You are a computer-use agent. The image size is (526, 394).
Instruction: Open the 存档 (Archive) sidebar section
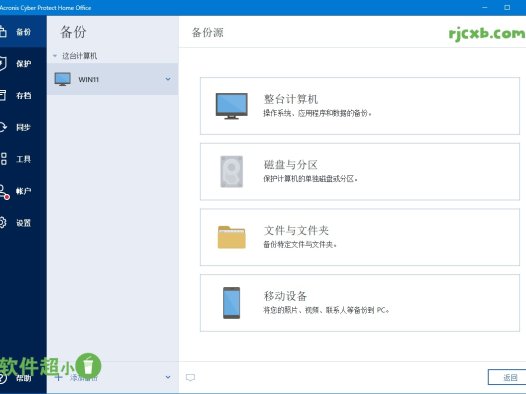[23, 95]
